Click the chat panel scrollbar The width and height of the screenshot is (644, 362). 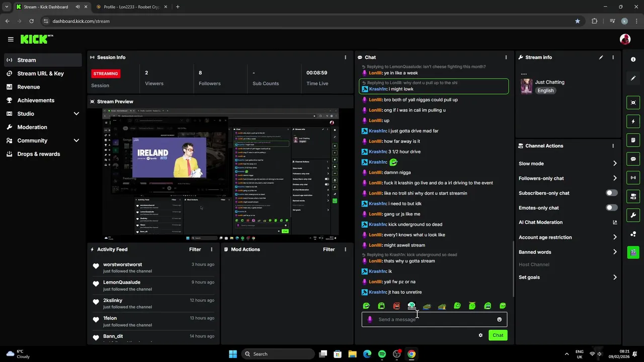513,269
